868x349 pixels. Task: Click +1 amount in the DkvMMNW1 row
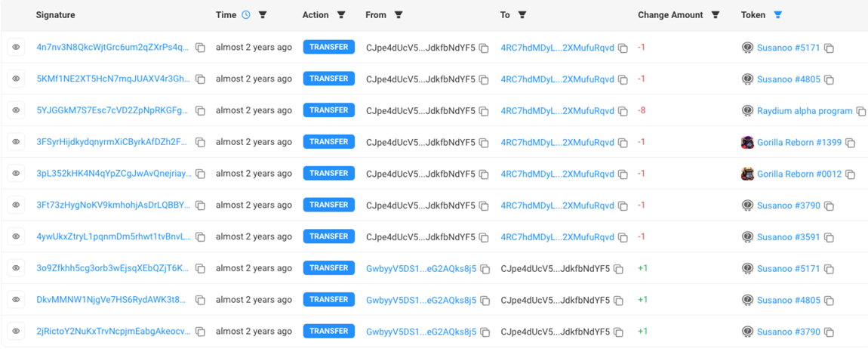point(642,300)
